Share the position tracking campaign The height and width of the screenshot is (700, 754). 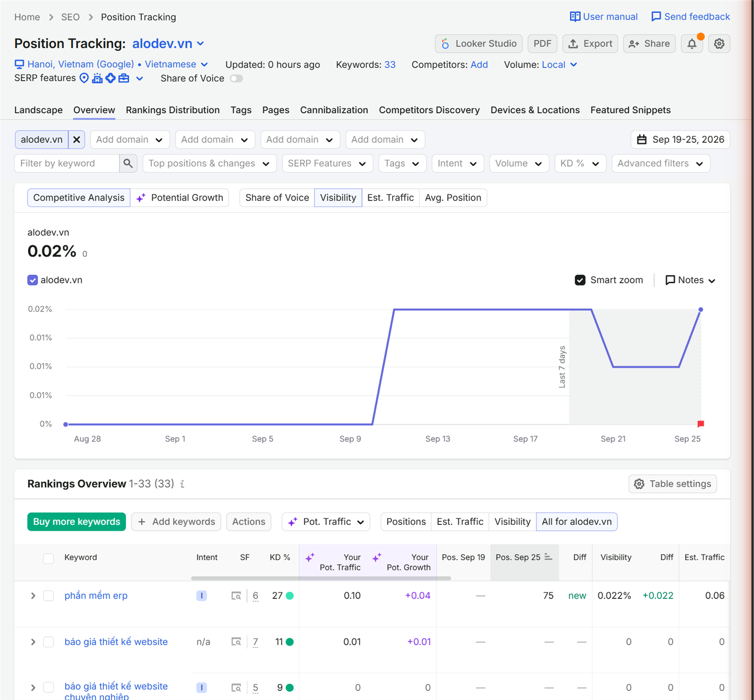(649, 44)
